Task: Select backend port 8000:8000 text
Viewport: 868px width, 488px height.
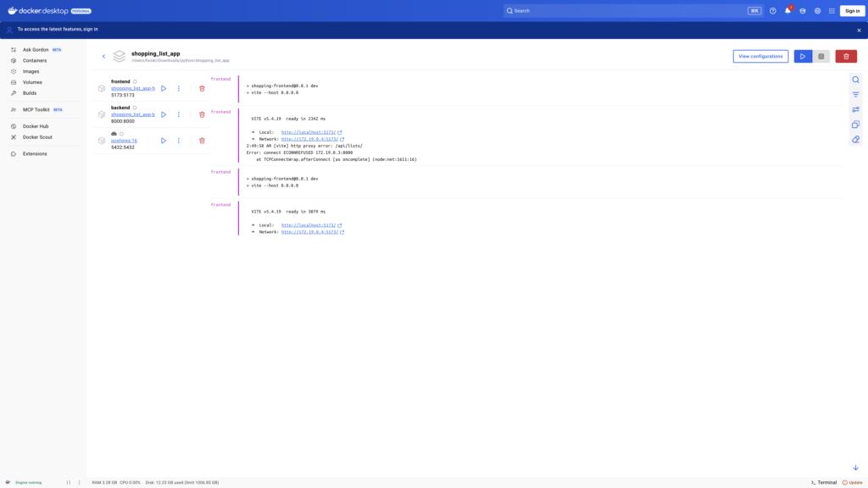Action: click(122, 121)
